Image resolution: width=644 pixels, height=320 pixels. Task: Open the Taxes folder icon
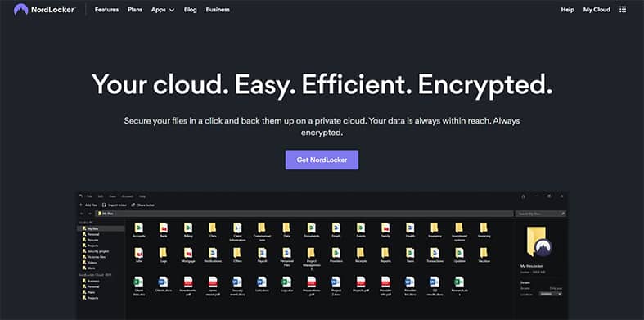[410, 253]
